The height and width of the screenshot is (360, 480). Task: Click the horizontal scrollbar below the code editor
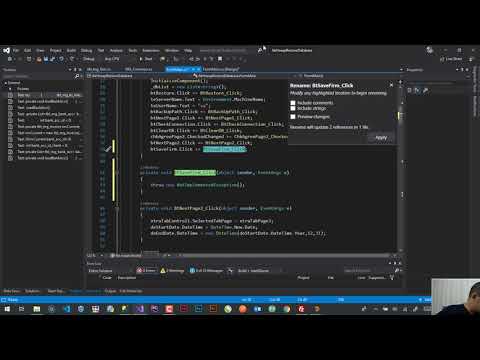point(287,256)
